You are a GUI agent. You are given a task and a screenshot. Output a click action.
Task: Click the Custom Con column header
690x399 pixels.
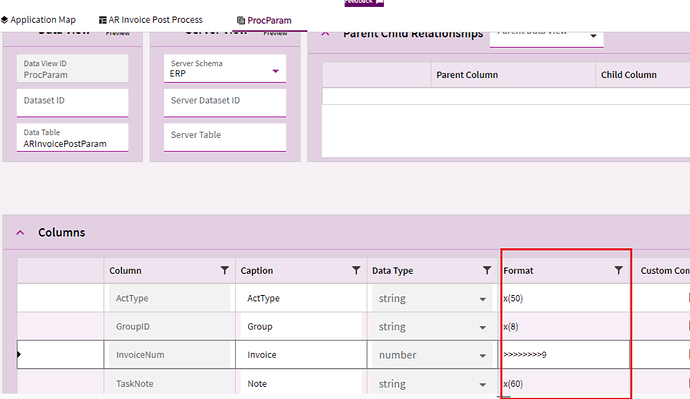pyautogui.click(x=664, y=271)
